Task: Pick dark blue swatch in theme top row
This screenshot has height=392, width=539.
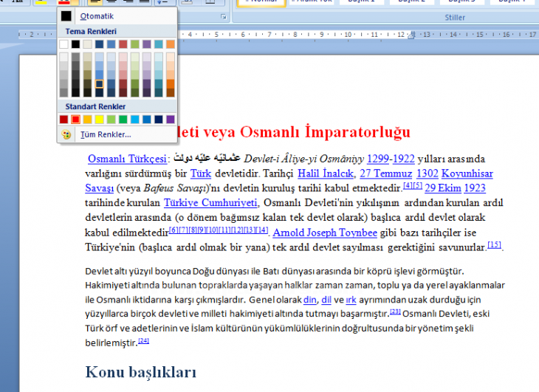Action: [x=100, y=44]
